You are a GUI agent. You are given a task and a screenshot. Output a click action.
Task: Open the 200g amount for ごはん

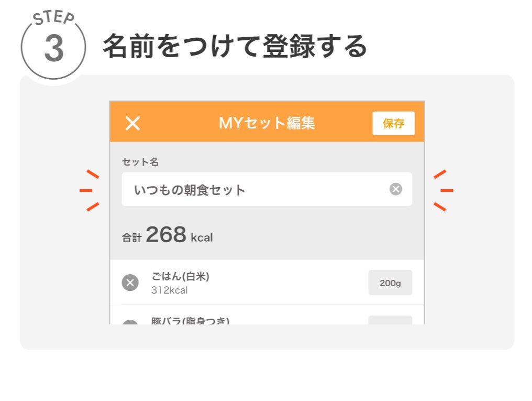pos(390,283)
